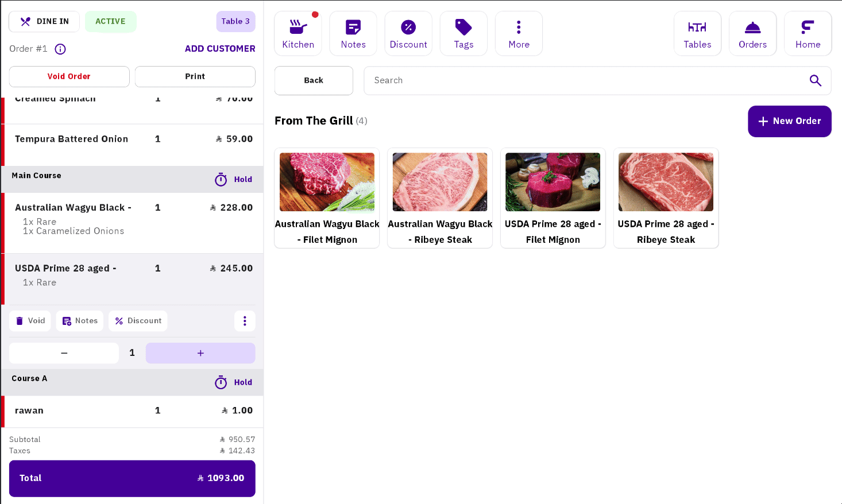The height and width of the screenshot is (504, 842).
Task: Click the ADD CUSTOMER link
Action: click(x=220, y=49)
